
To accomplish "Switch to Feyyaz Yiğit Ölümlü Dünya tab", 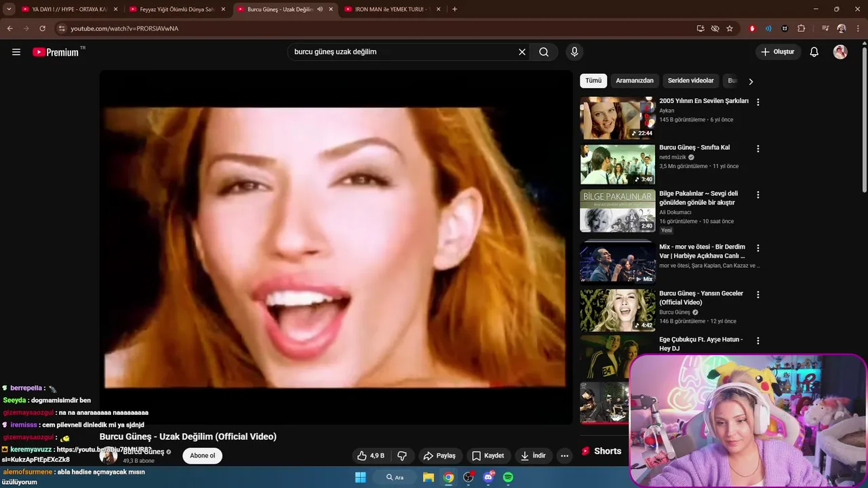I will [178, 9].
